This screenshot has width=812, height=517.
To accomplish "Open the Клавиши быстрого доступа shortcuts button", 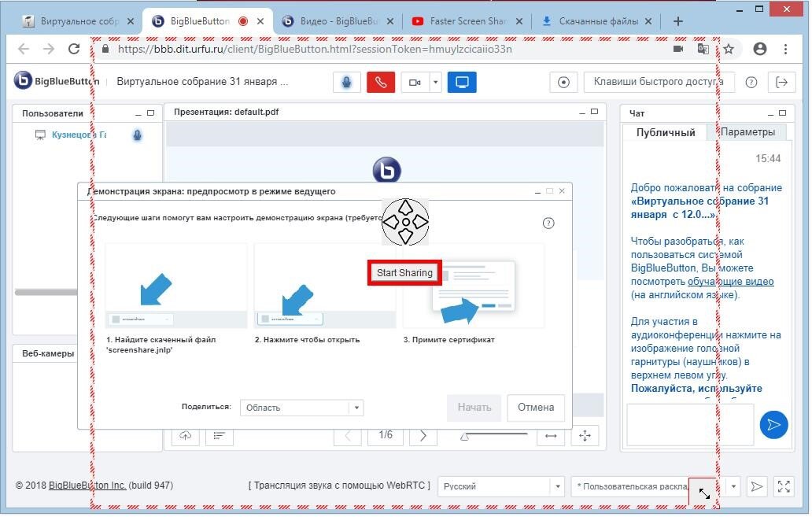I will pyautogui.click(x=659, y=82).
